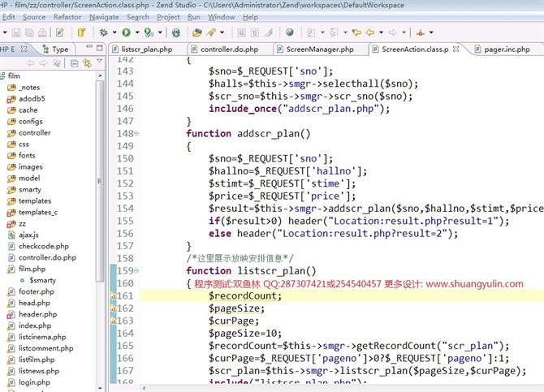Click the rocket wand toolbar icon
Viewport: 544px width, 392px height.
coord(211,32)
